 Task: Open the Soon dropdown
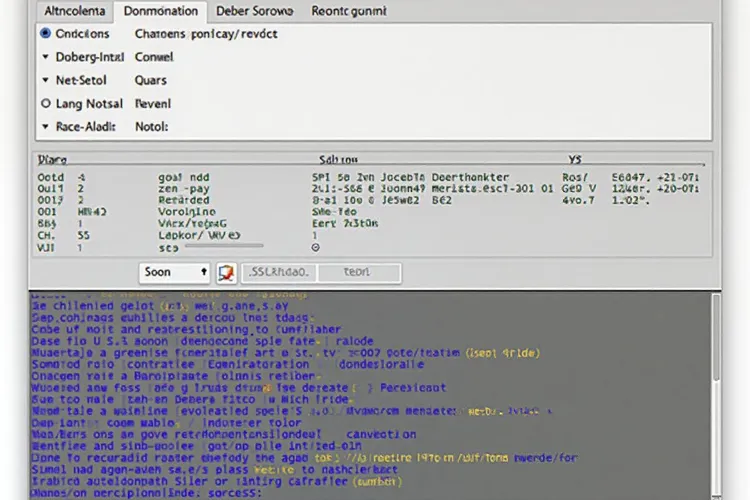tap(176, 272)
